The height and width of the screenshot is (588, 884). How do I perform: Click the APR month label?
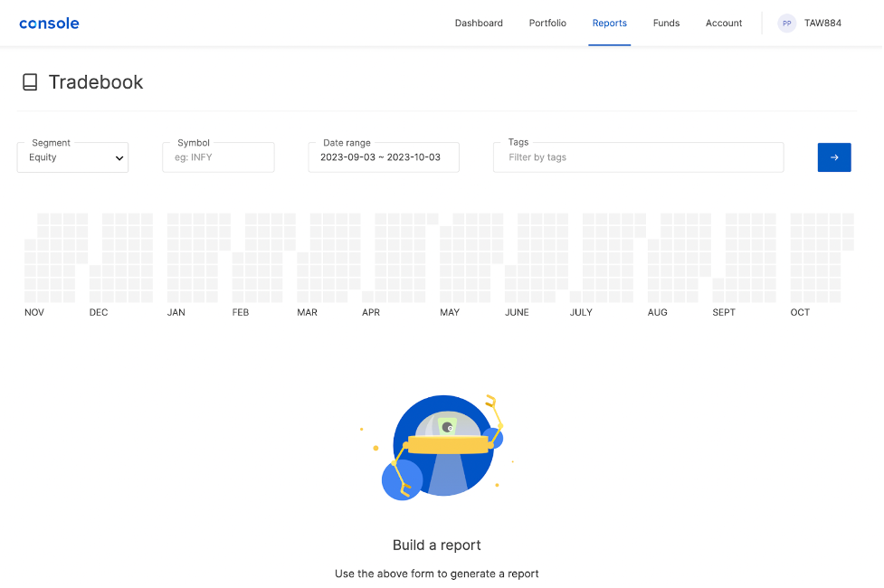(371, 312)
